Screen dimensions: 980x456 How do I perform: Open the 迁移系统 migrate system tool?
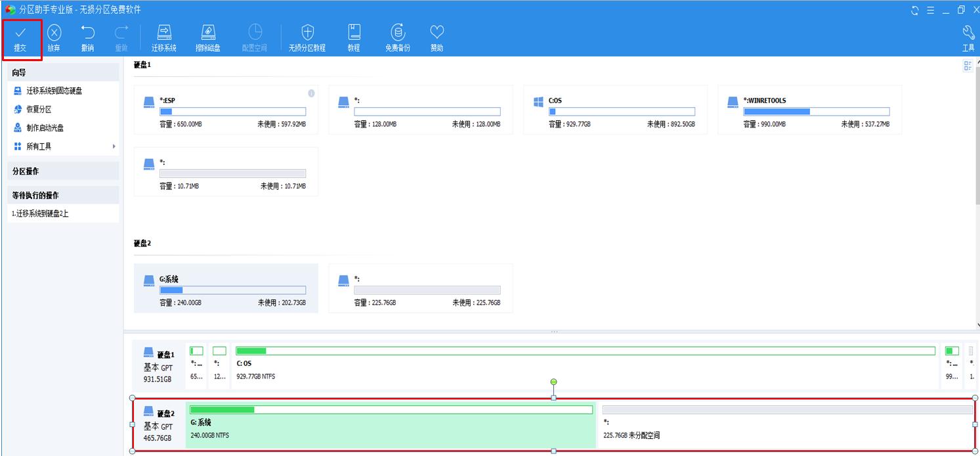[x=164, y=39]
